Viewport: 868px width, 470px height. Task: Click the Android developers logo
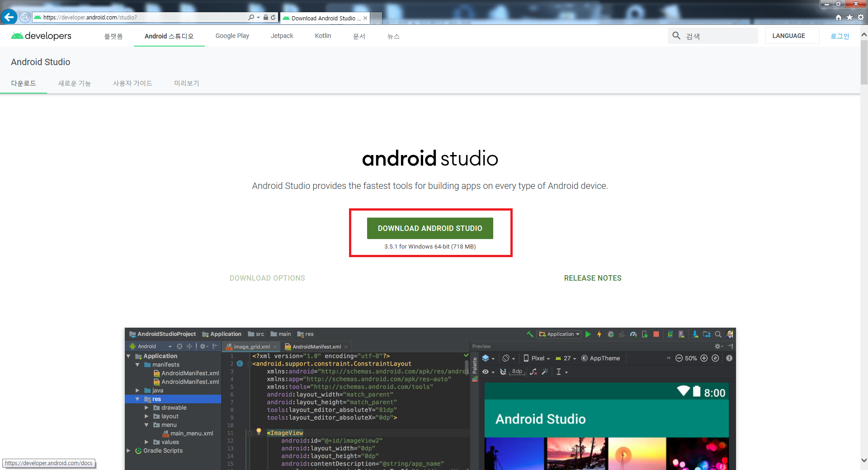pyautogui.click(x=41, y=36)
